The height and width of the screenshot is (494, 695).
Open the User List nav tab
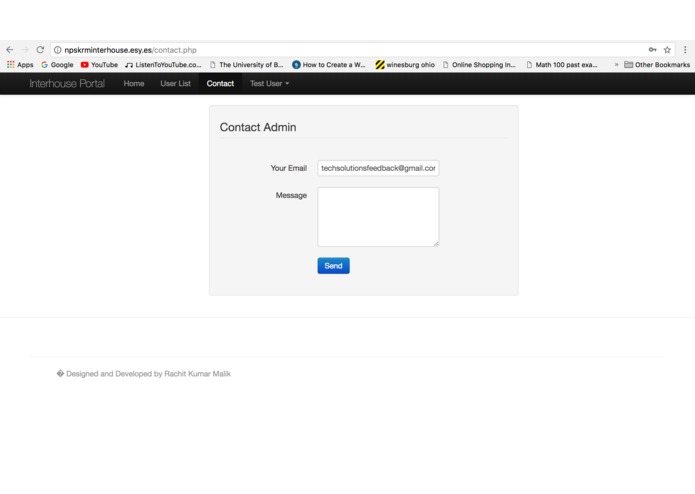[x=176, y=83]
